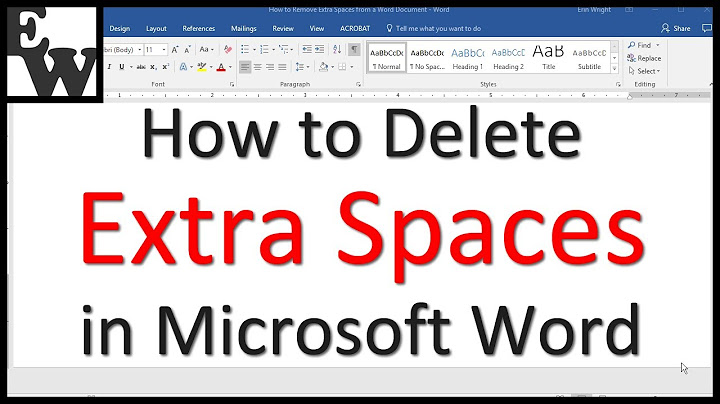Open Ribbon Display Options in title bar
720x404 pixels.
pyautogui.click(x=629, y=9)
